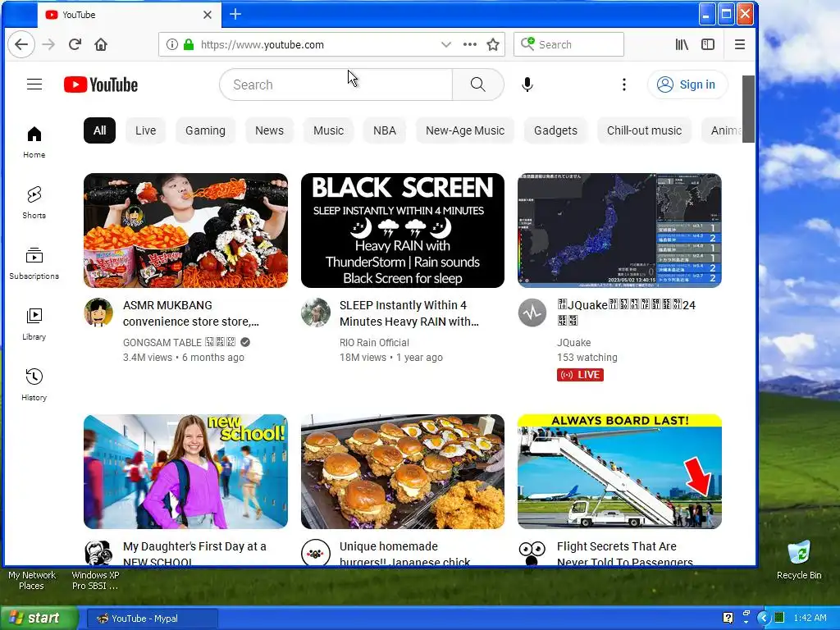Select the Music filter chip
Viewport: 840px width, 630px height.
(328, 130)
